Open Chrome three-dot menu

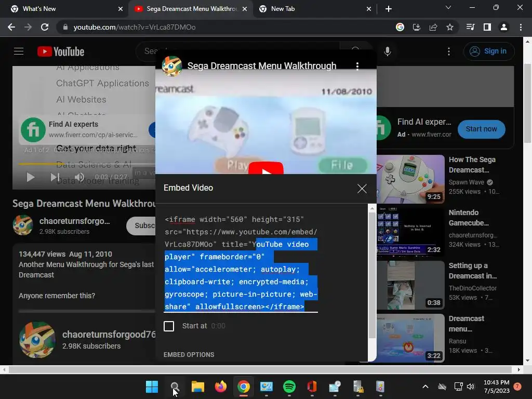pos(521,27)
